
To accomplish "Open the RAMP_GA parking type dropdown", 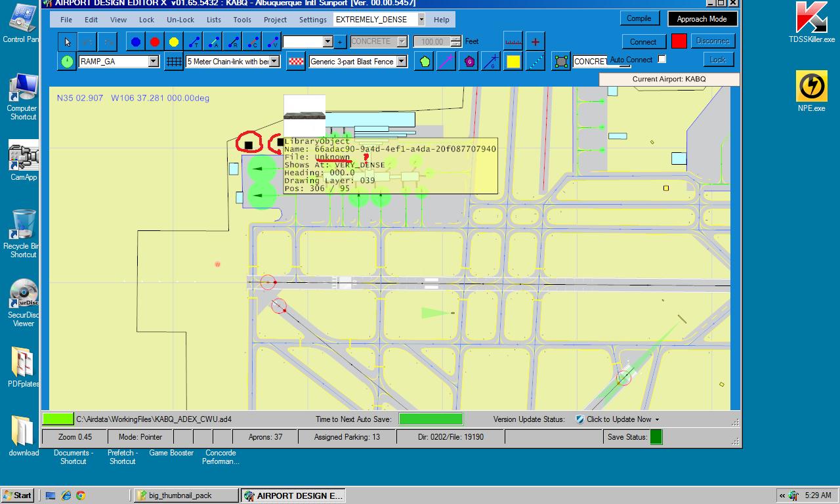I will [153, 62].
